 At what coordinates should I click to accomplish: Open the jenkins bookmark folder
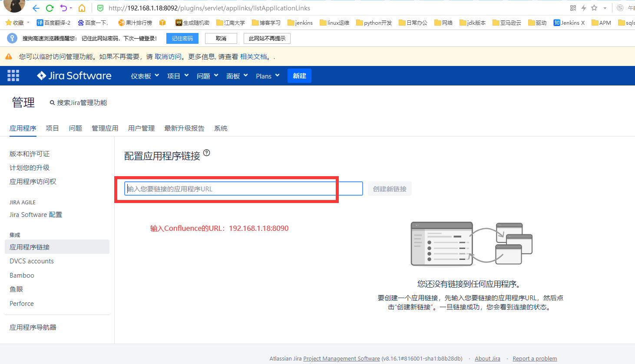pos(300,23)
